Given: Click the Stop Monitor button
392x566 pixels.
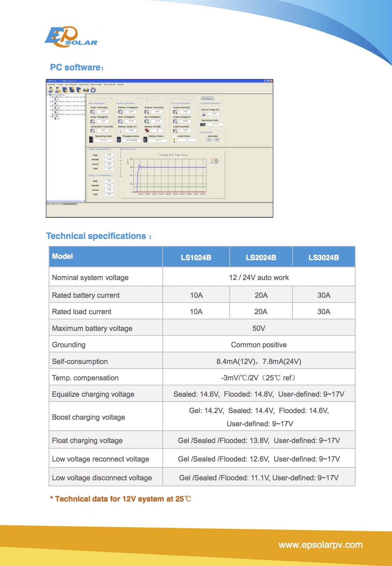Looking at the screenshot, I should [x=207, y=98].
